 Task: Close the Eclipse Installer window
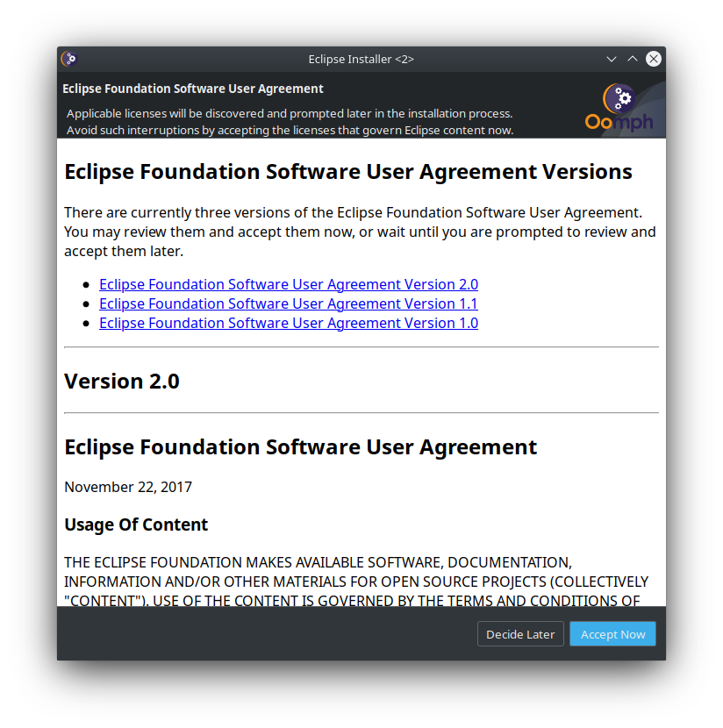(x=654, y=59)
